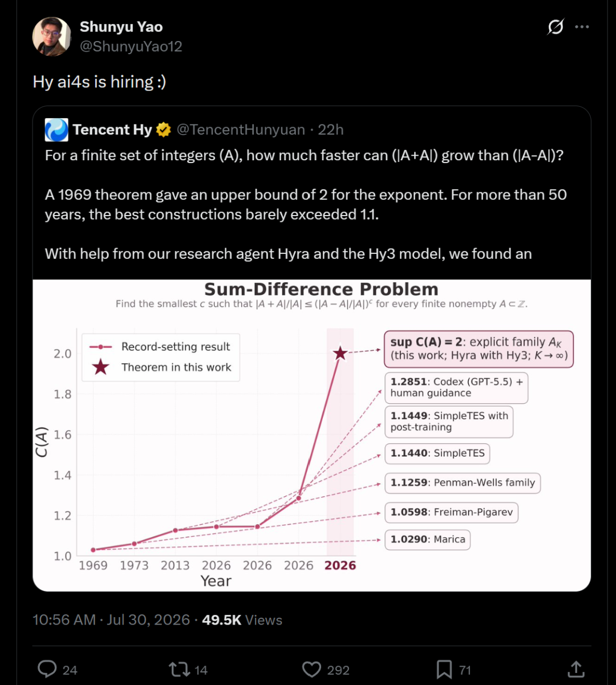Click the 22h quoted post timestamp
Screen dimensions: 616x685
[x=331, y=130]
